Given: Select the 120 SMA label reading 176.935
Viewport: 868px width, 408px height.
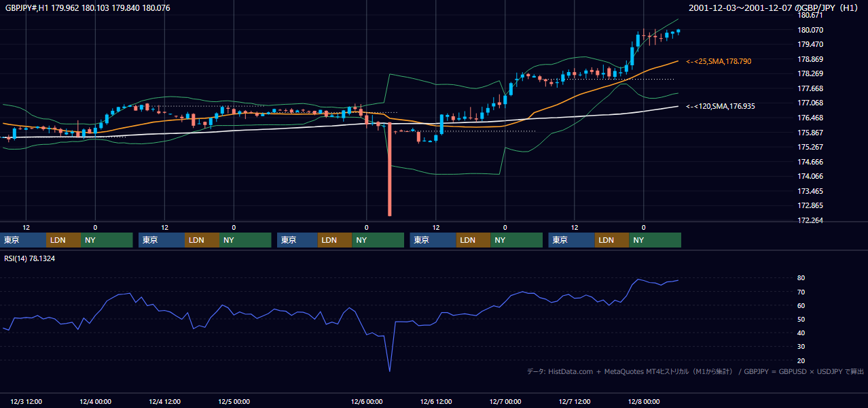Looking at the screenshot, I should [x=721, y=106].
